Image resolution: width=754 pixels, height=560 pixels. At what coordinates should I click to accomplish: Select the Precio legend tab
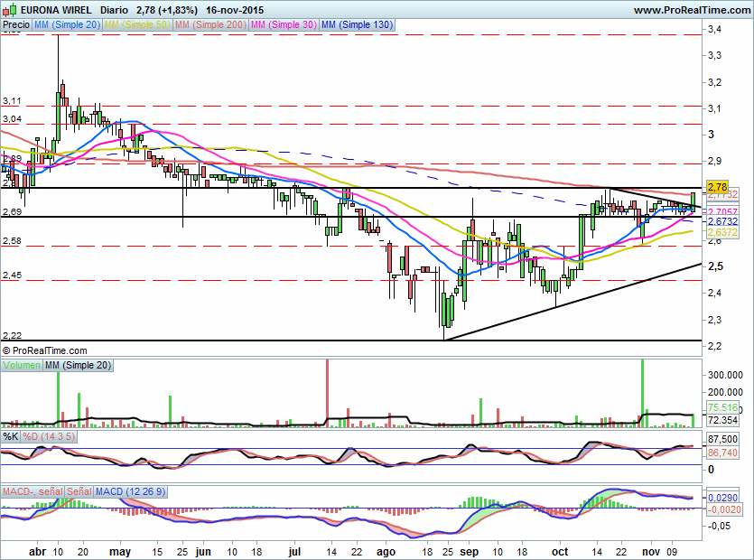(16, 24)
